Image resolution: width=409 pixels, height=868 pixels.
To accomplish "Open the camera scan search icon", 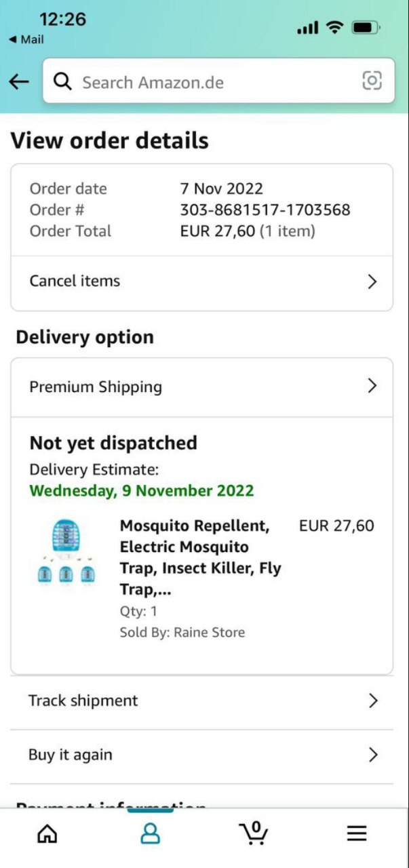I will (x=372, y=81).
